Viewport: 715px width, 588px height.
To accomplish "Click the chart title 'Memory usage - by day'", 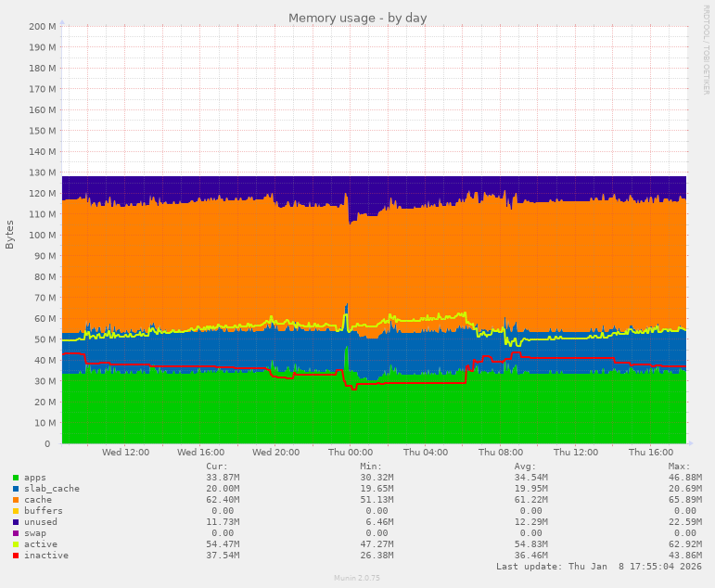I will click(x=358, y=18).
